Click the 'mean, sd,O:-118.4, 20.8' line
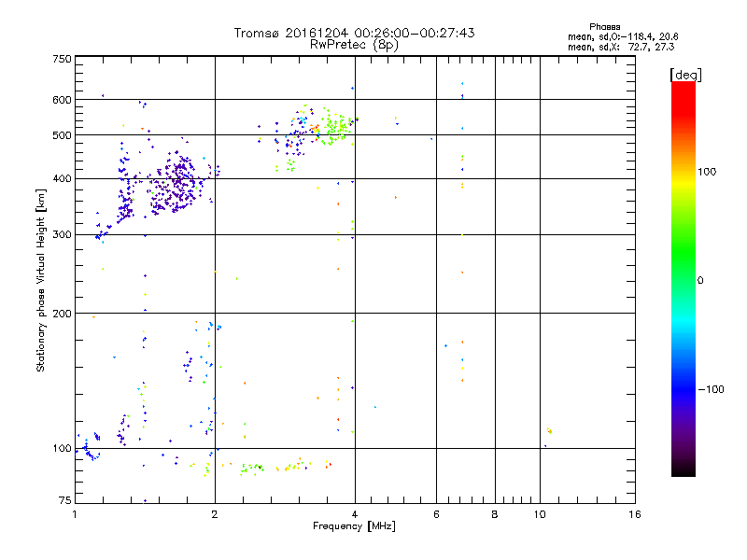The width and height of the screenshot is (747, 560). coord(623,36)
